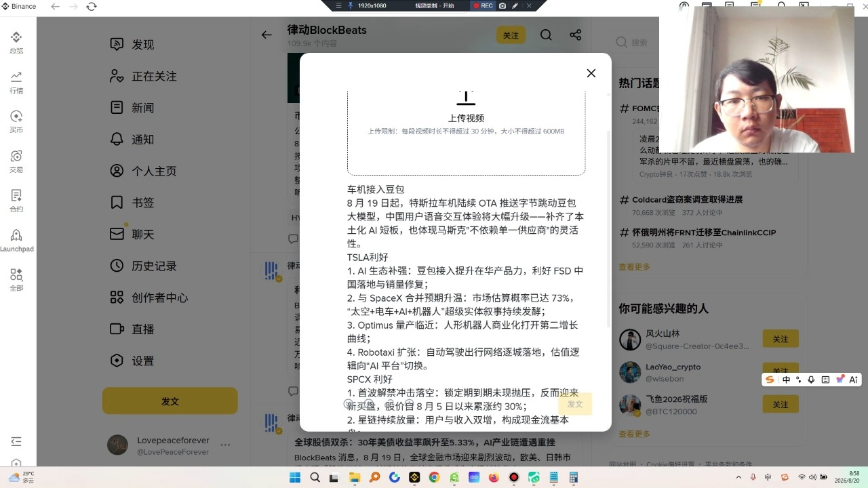The image size is (868, 488).
Task: Open Binance app in taskbar
Action: 414,478
